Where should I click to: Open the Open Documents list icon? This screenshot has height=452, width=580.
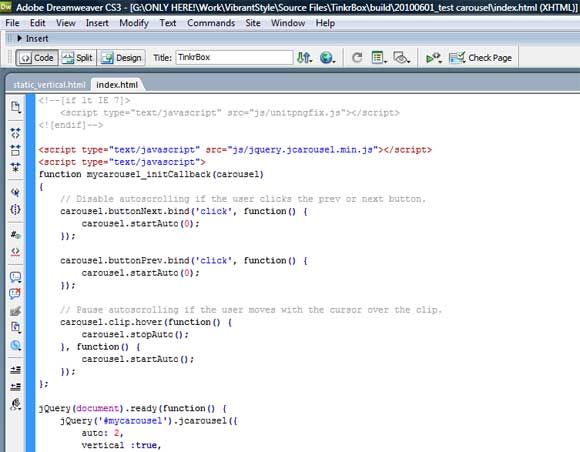pos(15,107)
